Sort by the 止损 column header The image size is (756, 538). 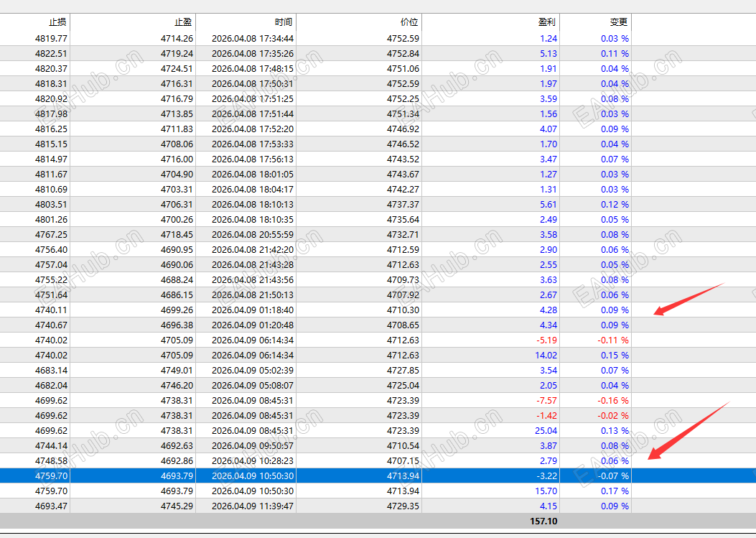(34, 22)
